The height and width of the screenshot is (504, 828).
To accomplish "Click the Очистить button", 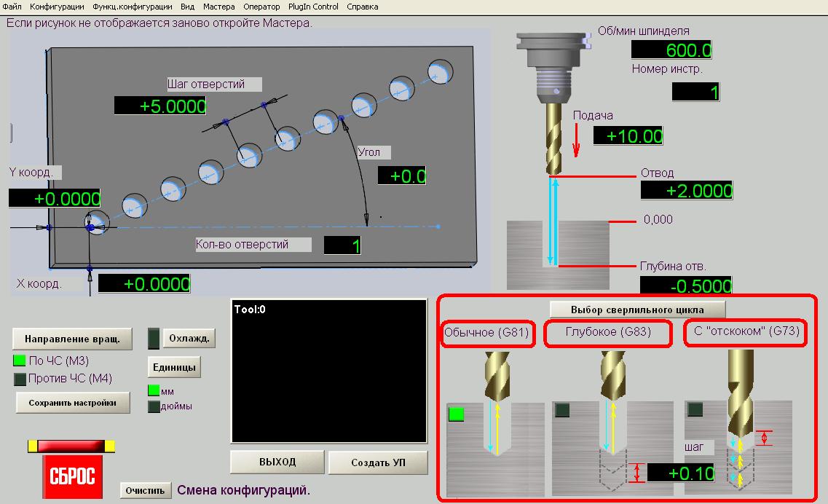I will point(145,491).
